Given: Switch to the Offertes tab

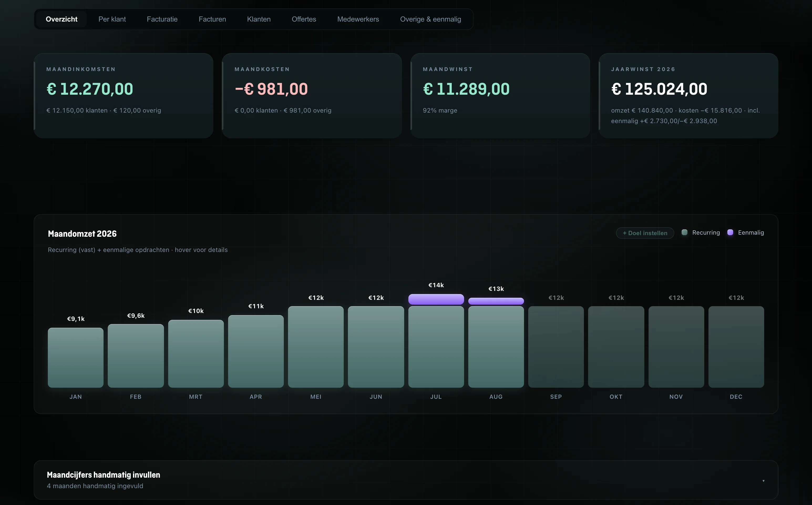Looking at the screenshot, I should (x=304, y=19).
